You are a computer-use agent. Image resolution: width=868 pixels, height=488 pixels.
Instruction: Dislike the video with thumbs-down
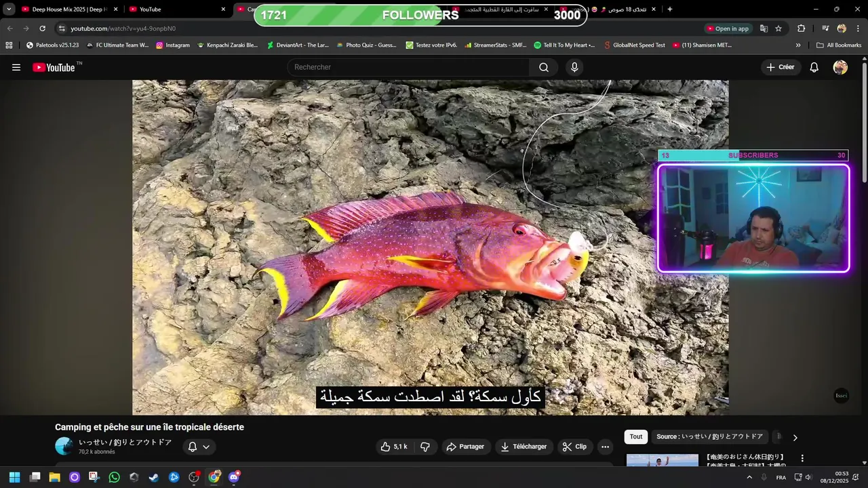(x=425, y=447)
